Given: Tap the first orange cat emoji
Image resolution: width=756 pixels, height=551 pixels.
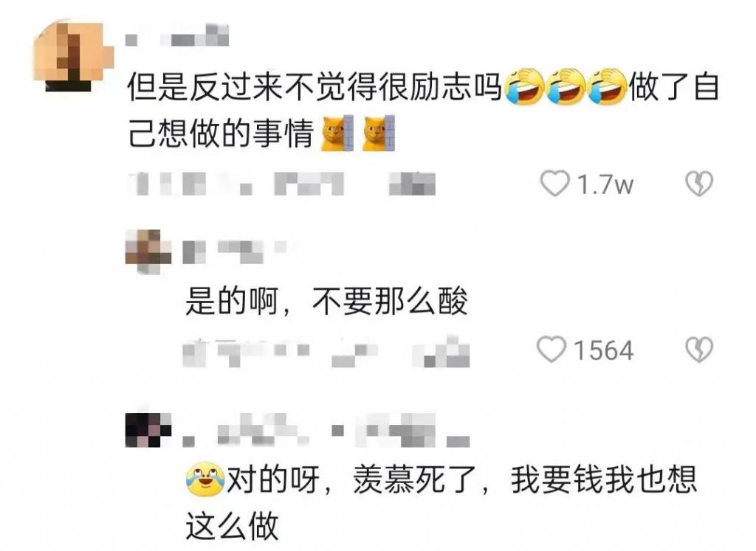Looking at the screenshot, I should (x=337, y=133).
